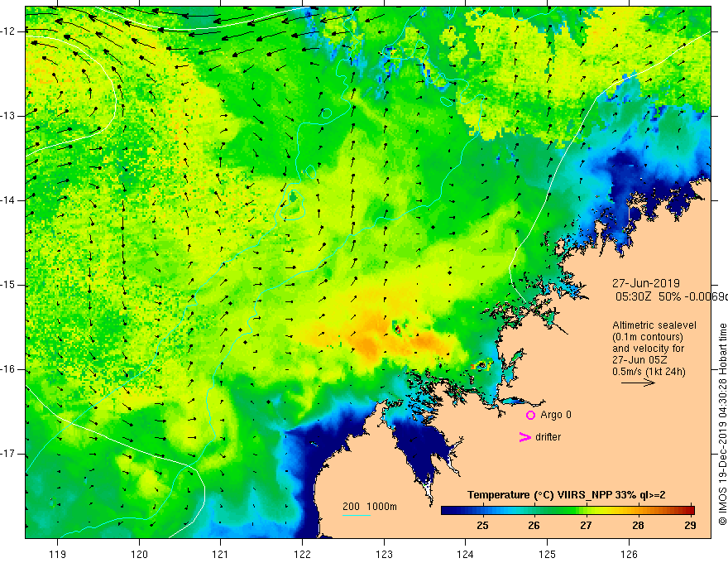Screen dimensions: 728x563
Task: Click the '0.5m/s (1kt 24h)' text
Action: click(649, 372)
